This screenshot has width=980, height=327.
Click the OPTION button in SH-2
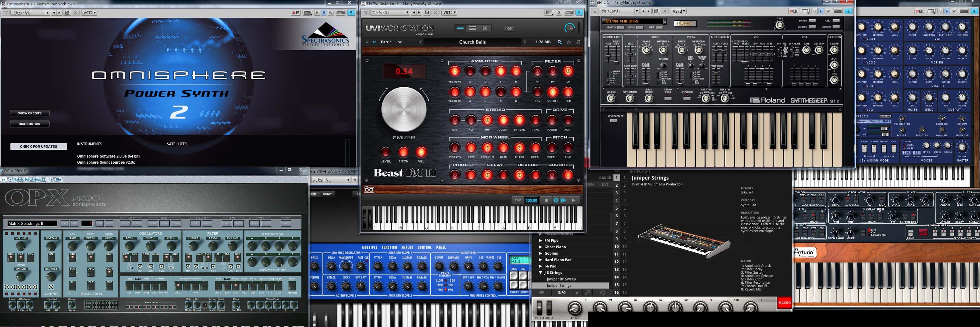(812, 21)
